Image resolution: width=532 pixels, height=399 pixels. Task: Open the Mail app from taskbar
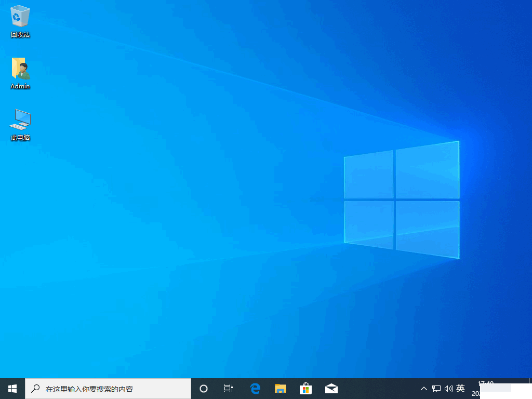click(331, 389)
